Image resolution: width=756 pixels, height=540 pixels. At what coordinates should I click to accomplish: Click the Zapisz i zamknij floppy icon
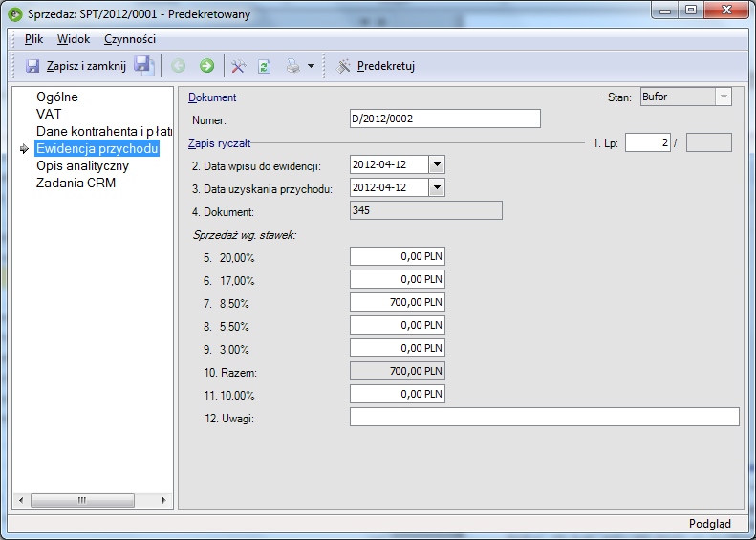tap(32, 66)
